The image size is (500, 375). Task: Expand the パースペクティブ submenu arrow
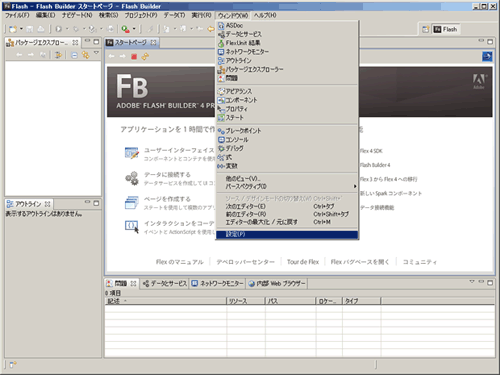(x=355, y=187)
